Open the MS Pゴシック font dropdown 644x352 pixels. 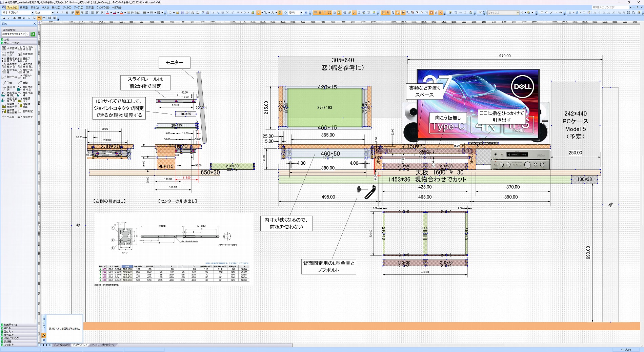(x=33, y=13)
